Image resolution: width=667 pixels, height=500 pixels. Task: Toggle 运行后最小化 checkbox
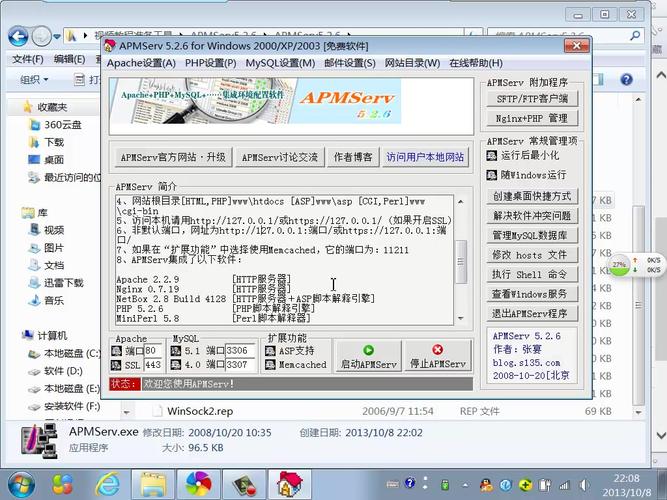click(492, 155)
